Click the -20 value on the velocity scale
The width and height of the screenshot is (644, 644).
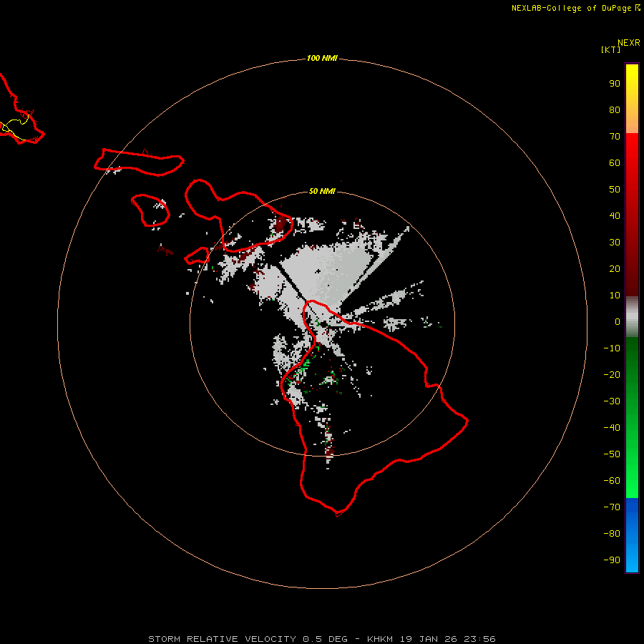tap(612, 375)
